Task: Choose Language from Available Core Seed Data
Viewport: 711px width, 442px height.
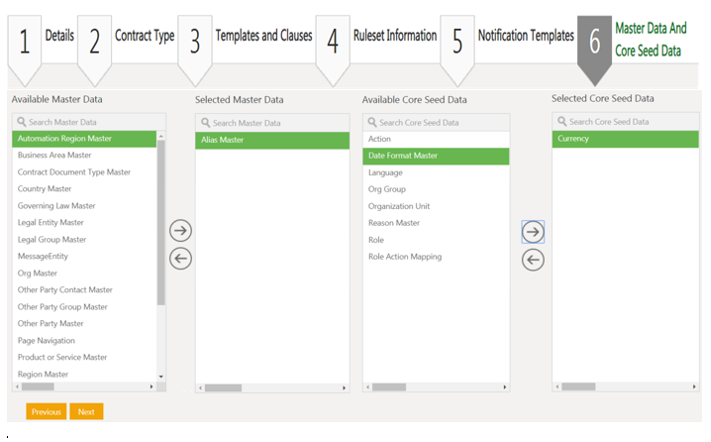Action: click(386, 173)
